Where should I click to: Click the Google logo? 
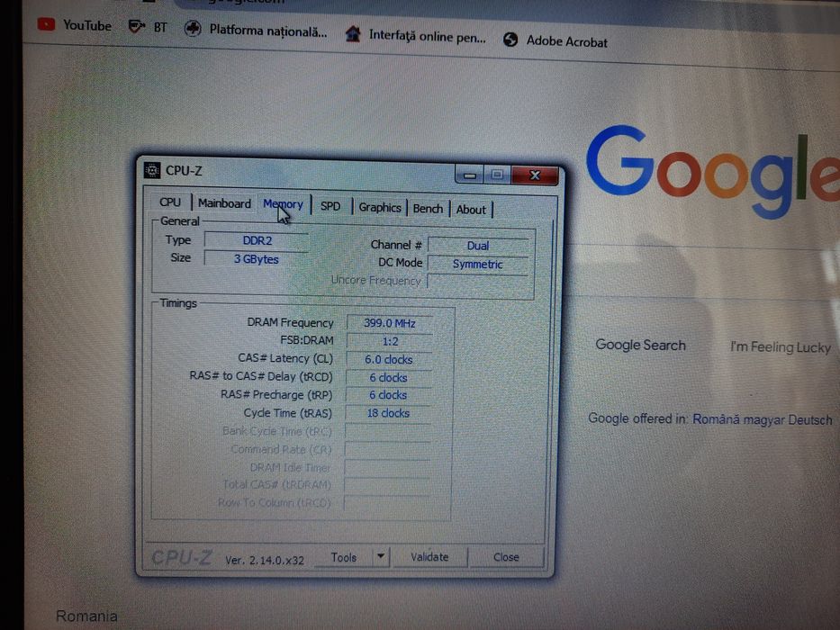pyautogui.click(x=712, y=171)
